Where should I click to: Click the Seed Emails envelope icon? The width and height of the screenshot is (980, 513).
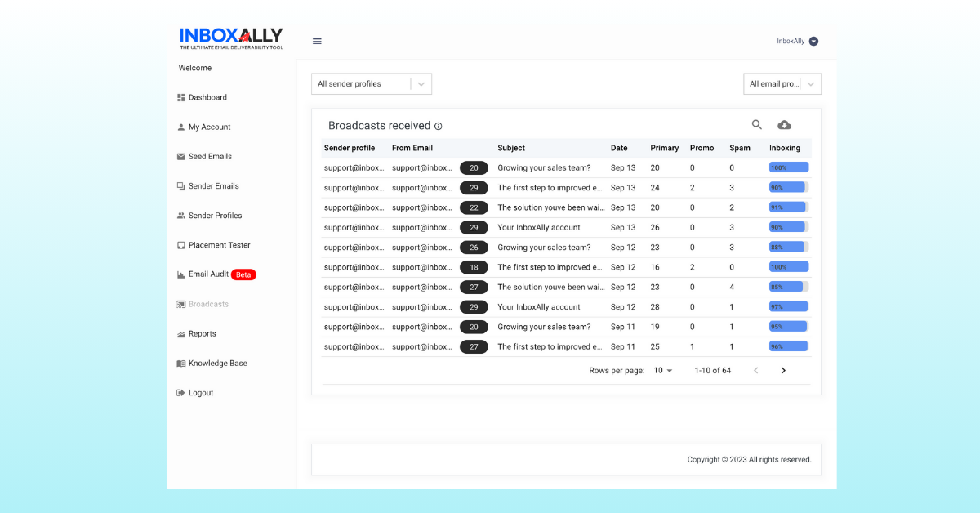point(181,157)
